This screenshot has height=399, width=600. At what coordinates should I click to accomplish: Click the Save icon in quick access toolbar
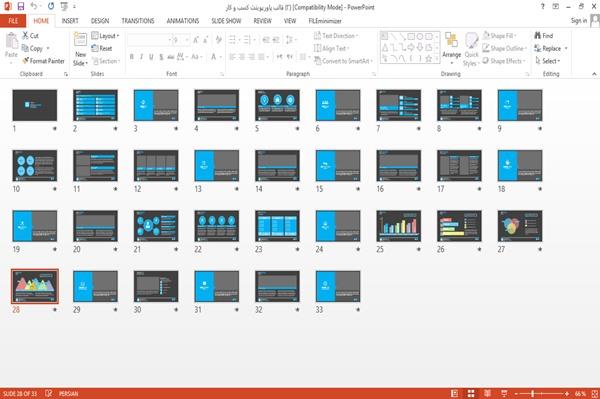pyautogui.click(x=21, y=6)
